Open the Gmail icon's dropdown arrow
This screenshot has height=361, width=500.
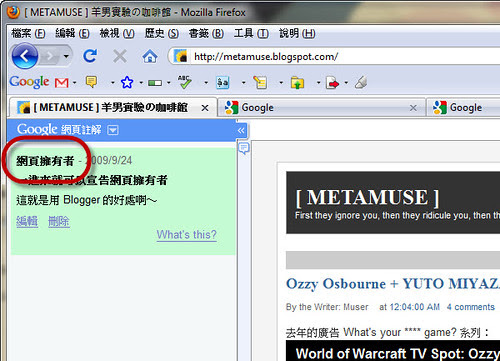(x=74, y=82)
